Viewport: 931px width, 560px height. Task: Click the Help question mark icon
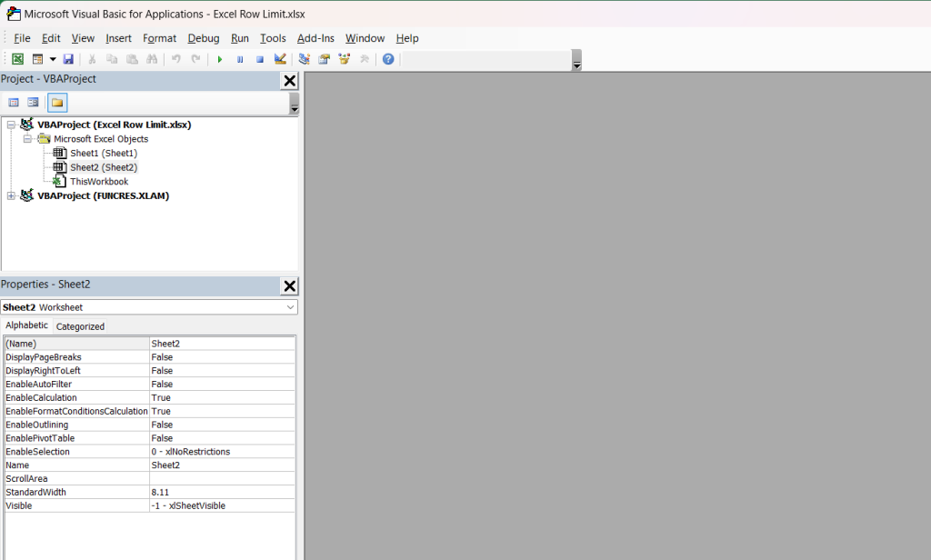[x=388, y=58]
